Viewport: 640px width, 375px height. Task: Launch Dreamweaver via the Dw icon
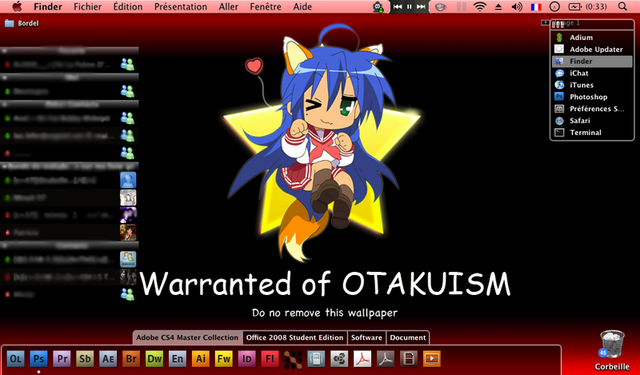[154, 359]
